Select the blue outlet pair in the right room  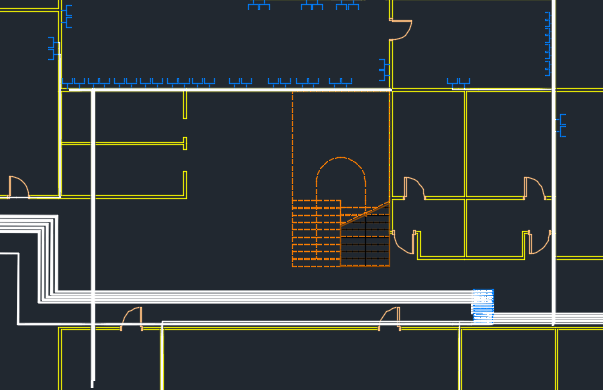click(x=458, y=82)
